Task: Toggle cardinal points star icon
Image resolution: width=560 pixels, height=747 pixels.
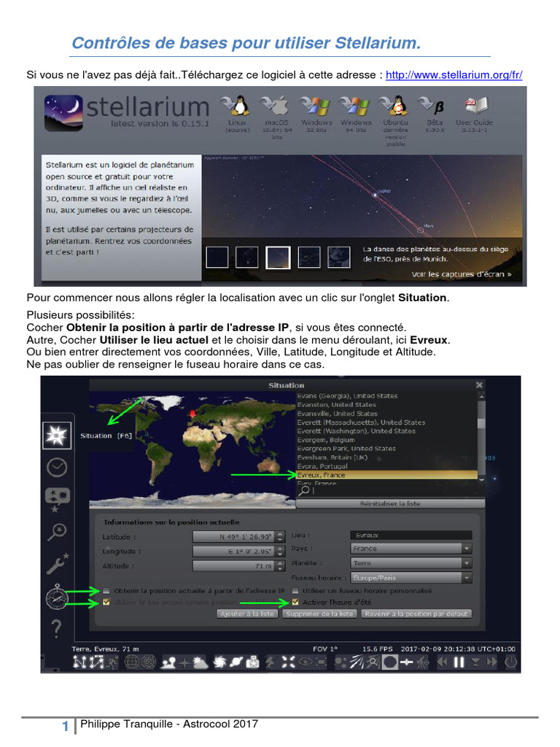Action: click(x=184, y=662)
